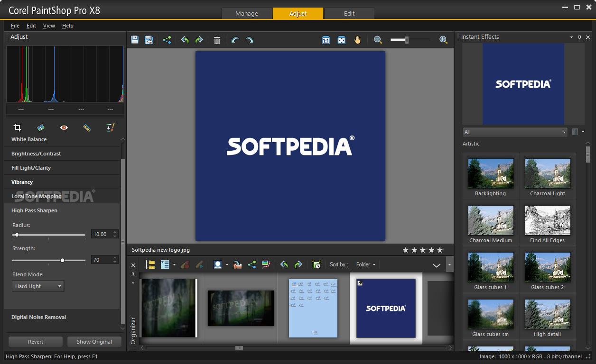
Task: Click the Organizer apply editing icon
Action: [x=199, y=265]
